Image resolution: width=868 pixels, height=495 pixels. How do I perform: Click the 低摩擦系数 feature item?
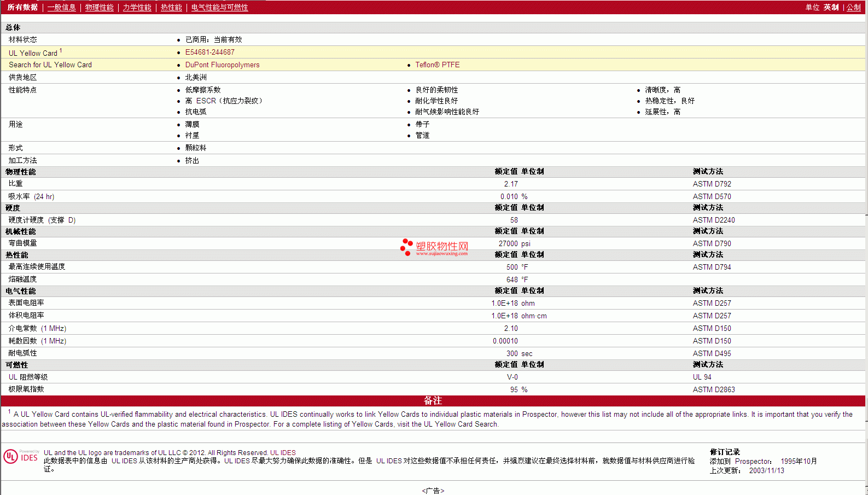pos(203,90)
